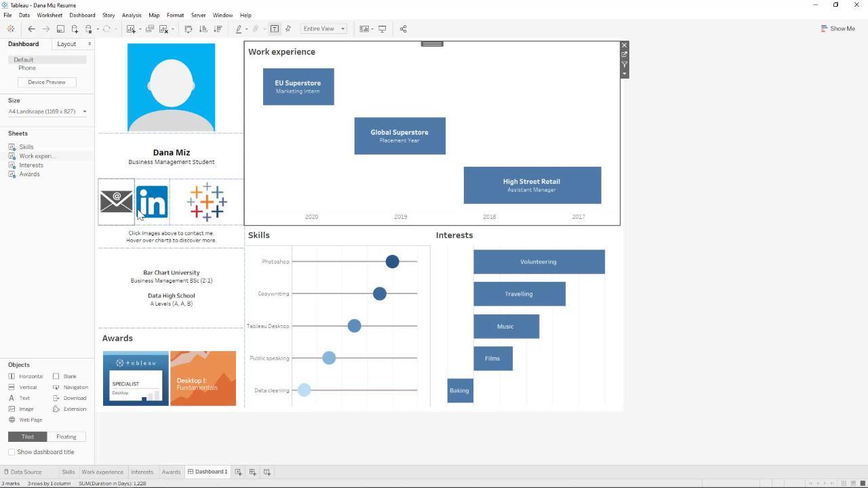Select the Extension object
This screenshot has height=488, width=868.
tap(70, 409)
